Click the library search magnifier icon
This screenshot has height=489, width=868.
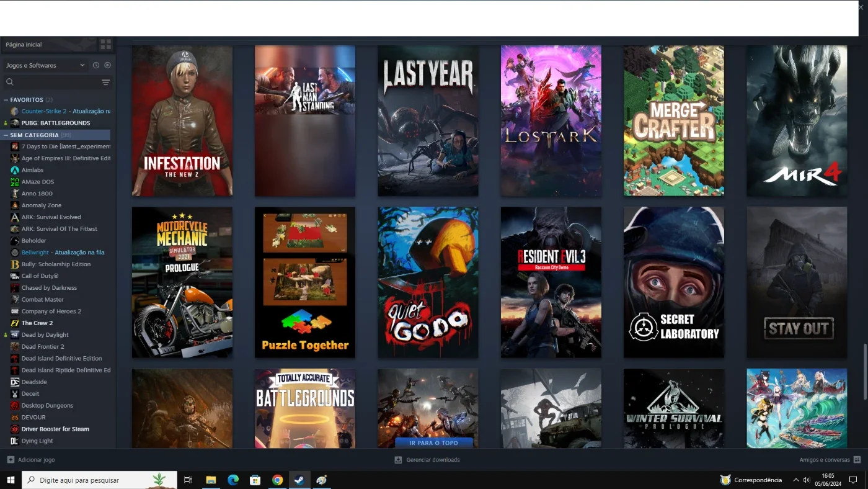(x=9, y=82)
